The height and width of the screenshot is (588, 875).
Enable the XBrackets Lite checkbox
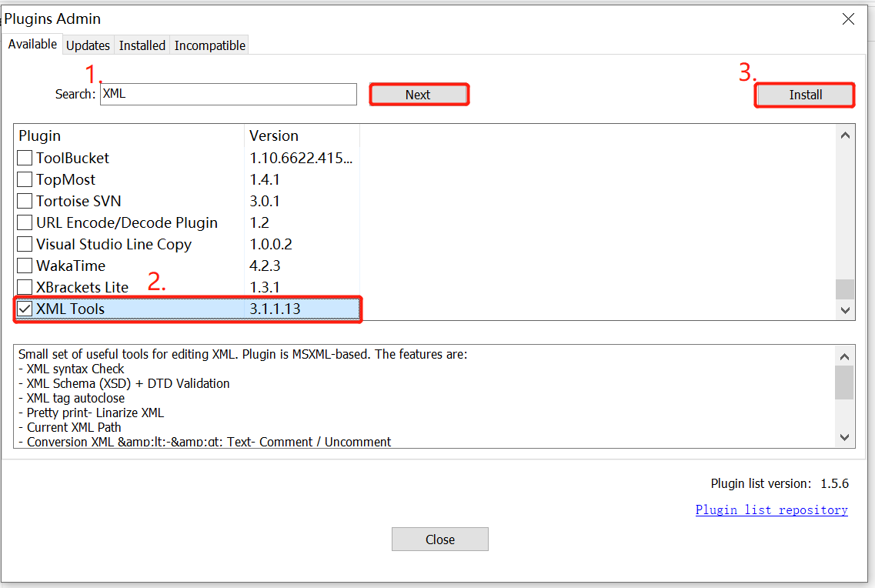tap(24, 287)
